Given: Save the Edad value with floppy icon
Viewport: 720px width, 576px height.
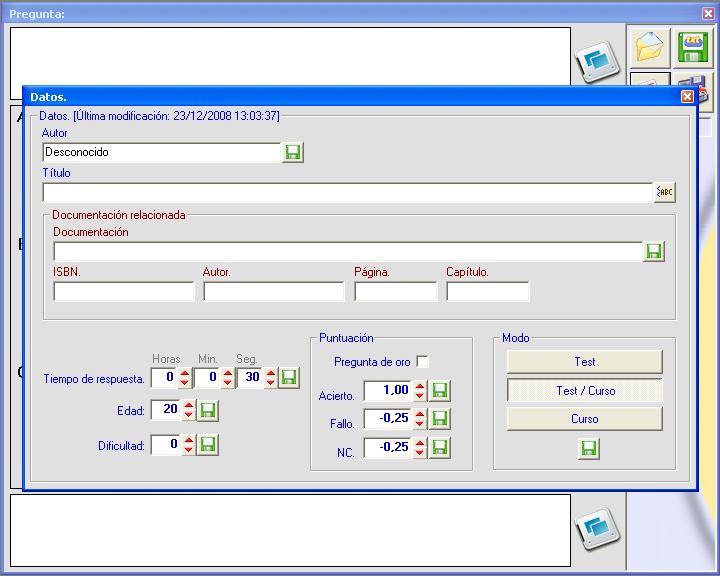Looking at the screenshot, I should click(x=208, y=411).
